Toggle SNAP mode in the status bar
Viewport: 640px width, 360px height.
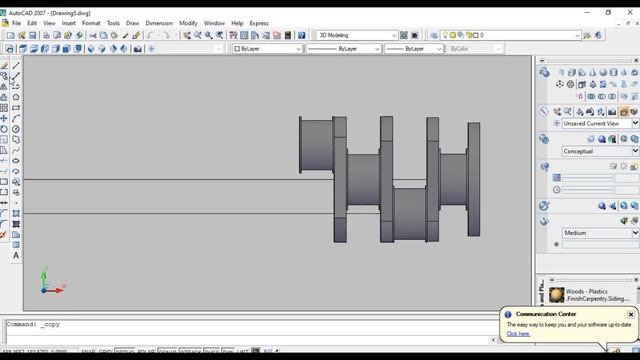88,351
